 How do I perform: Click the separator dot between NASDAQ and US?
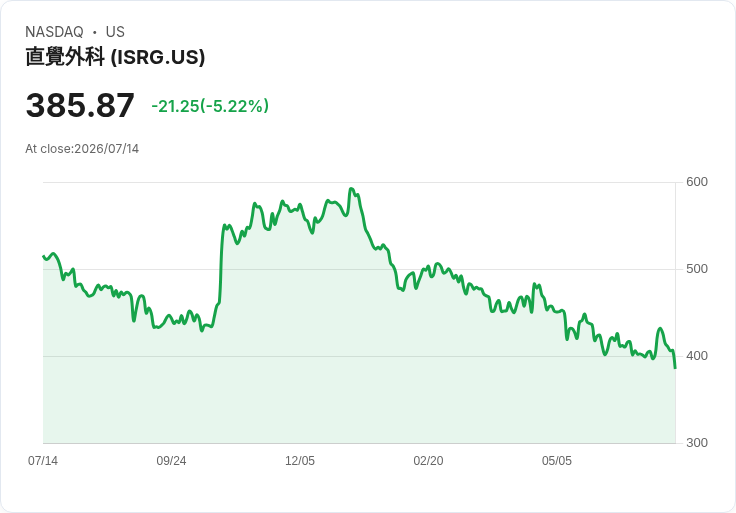pos(94,32)
